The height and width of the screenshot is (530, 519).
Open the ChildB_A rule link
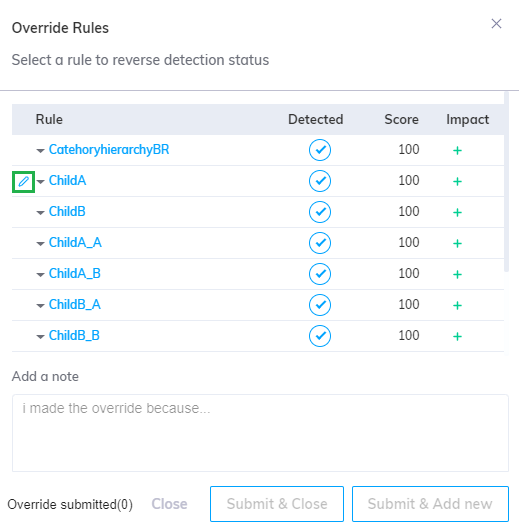click(75, 305)
